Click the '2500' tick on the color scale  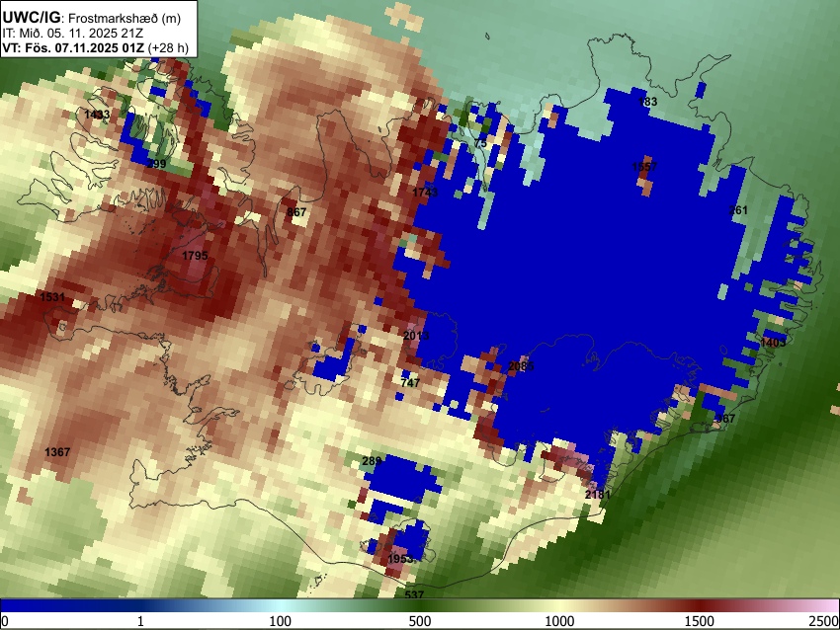pyautogui.click(x=824, y=621)
